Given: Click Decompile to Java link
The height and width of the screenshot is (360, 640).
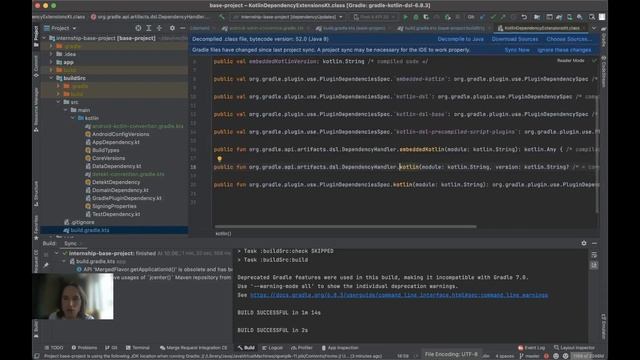Looking at the screenshot, I should tap(460, 39).
